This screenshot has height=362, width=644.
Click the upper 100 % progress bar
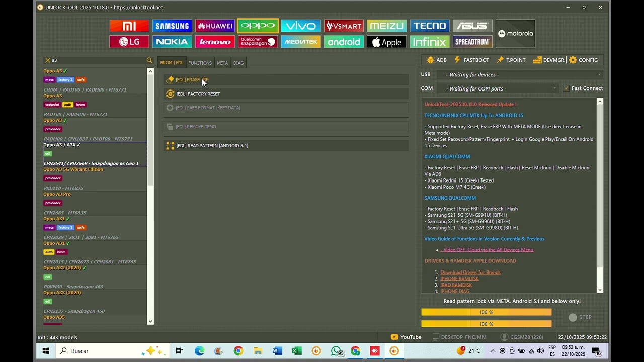tap(487, 312)
